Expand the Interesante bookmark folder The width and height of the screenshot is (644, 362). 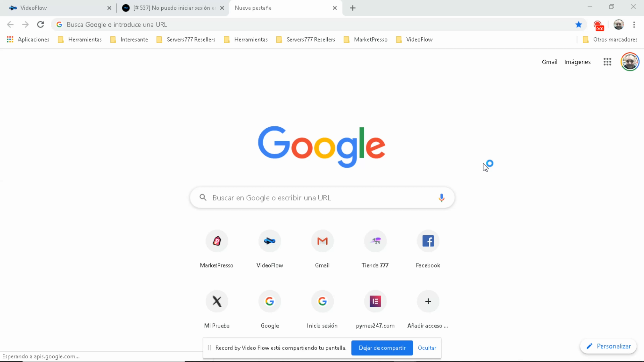[x=129, y=40]
